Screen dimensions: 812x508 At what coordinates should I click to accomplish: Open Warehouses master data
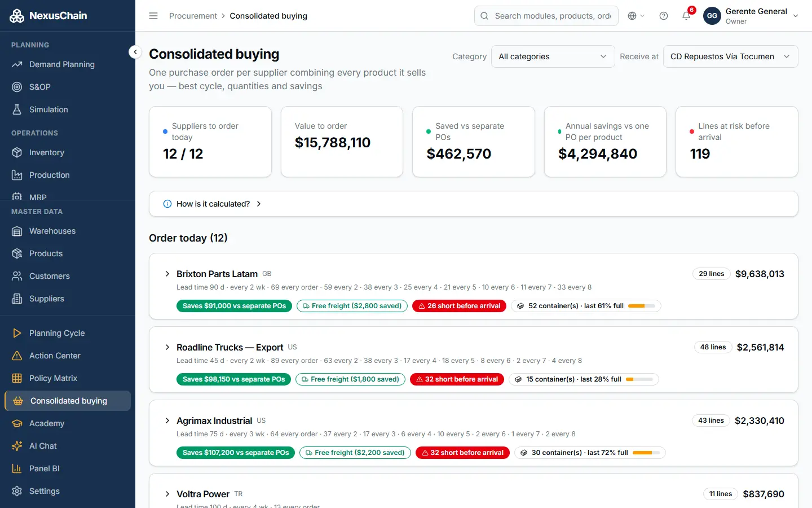tap(68, 231)
